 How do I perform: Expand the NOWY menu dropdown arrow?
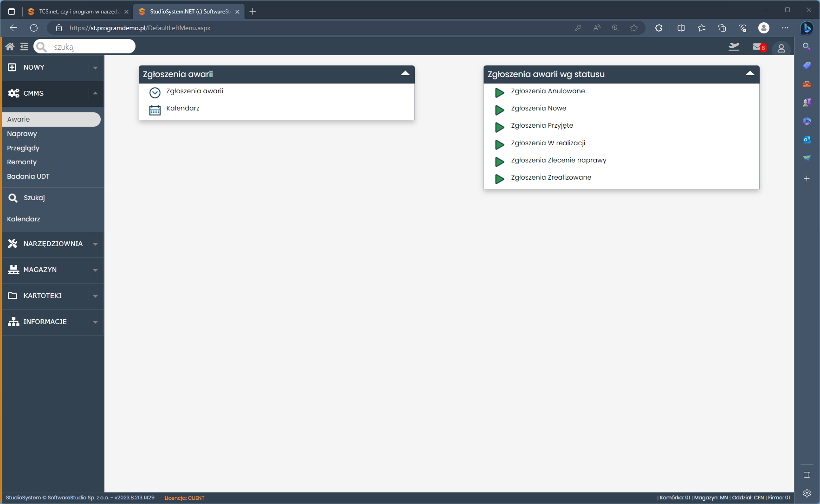[x=95, y=68]
